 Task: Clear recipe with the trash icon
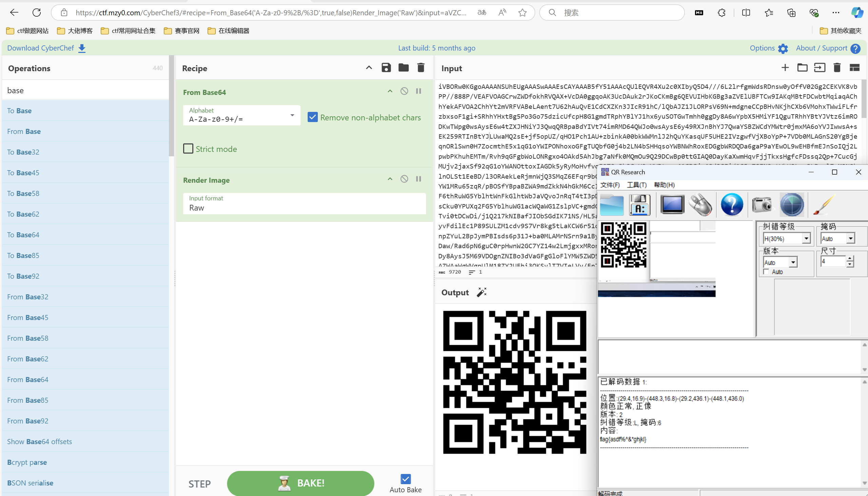421,68
